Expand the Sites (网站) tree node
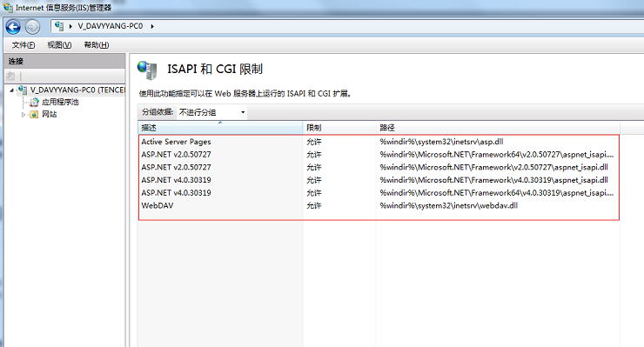Viewport: 644px width, 347px height. [x=23, y=115]
